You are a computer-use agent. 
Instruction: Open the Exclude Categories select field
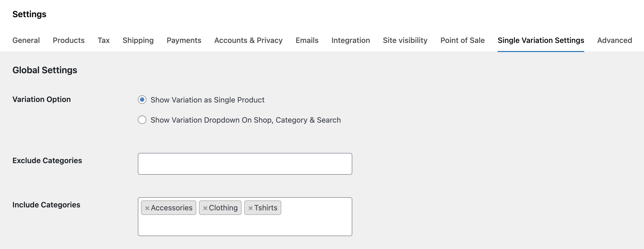point(245,164)
